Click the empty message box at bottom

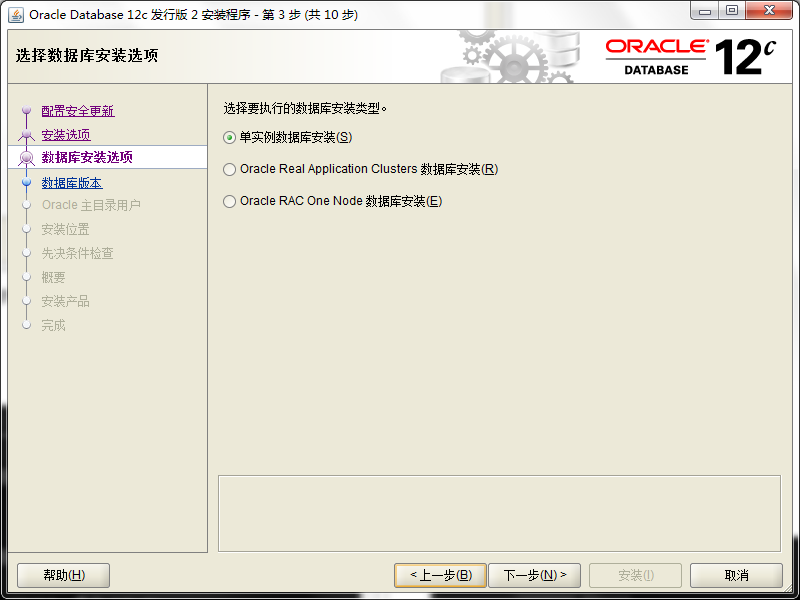pos(499,513)
